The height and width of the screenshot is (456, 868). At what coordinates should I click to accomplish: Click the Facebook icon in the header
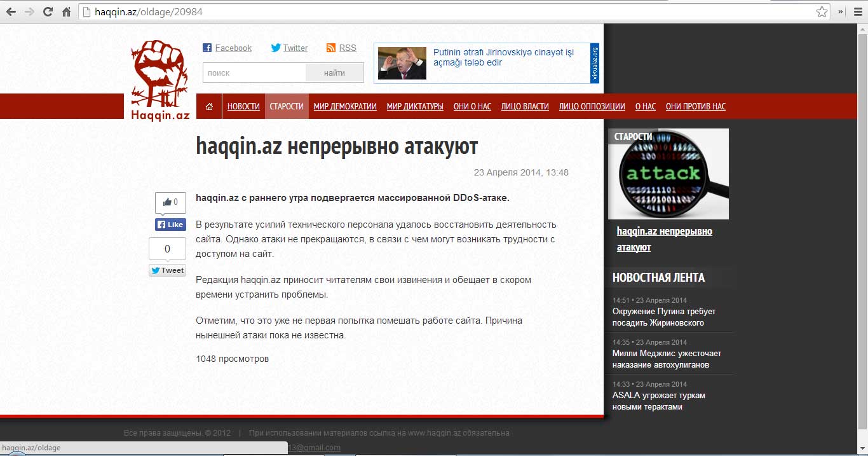pyautogui.click(x=207, y=48)
